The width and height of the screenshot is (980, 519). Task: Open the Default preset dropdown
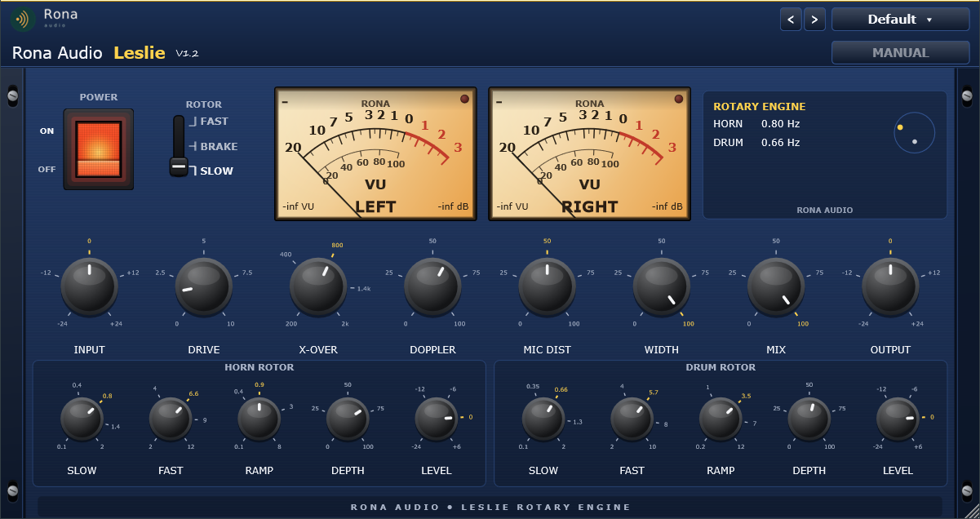point(900,20)
